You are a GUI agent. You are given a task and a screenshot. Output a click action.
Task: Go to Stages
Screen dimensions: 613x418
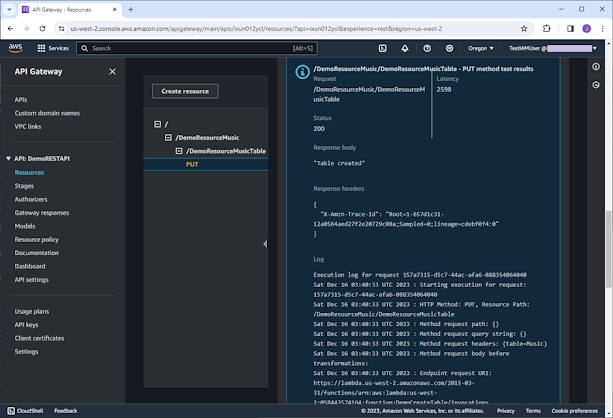coord(24,186)
